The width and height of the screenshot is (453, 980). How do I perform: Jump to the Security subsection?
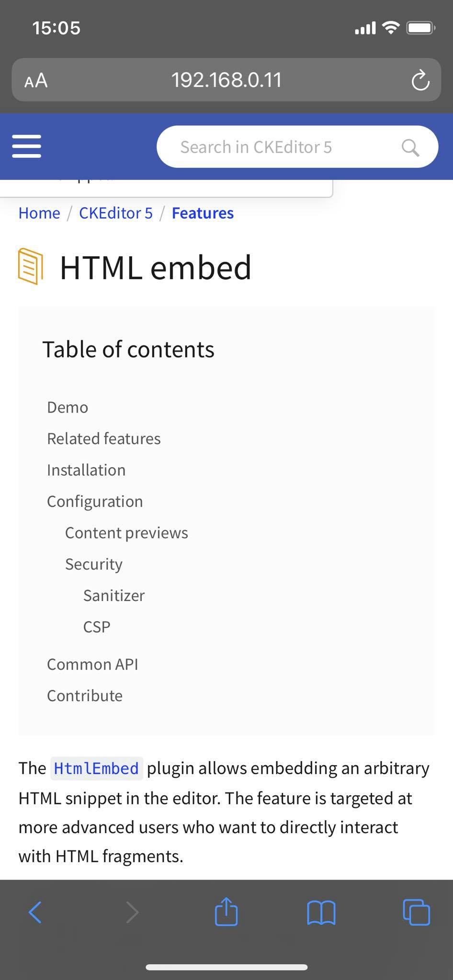[93, 564]
